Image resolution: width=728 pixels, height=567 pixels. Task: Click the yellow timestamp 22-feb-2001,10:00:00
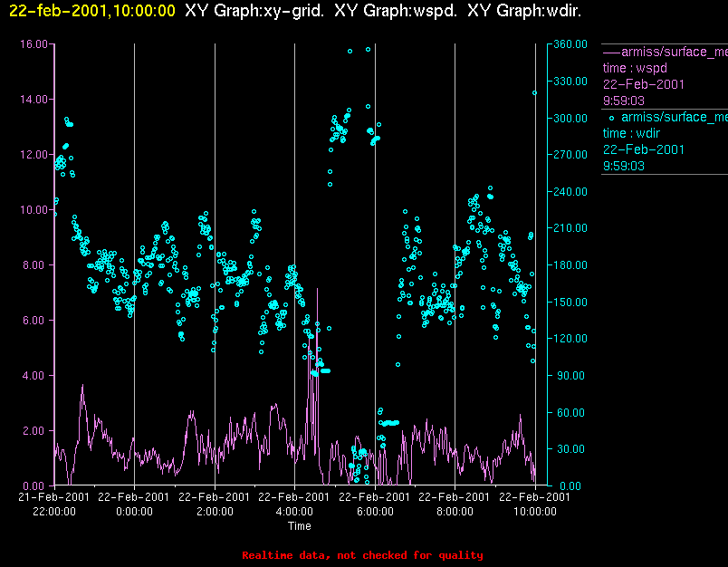tap(92, 11)
